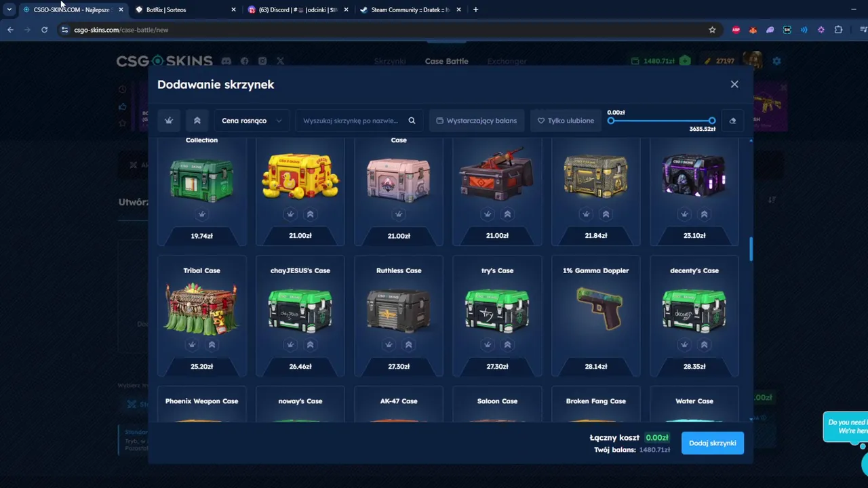Select the Tribal Case thumbnail
The width and height of the screenshot is (868, 488).
point(201,308)
